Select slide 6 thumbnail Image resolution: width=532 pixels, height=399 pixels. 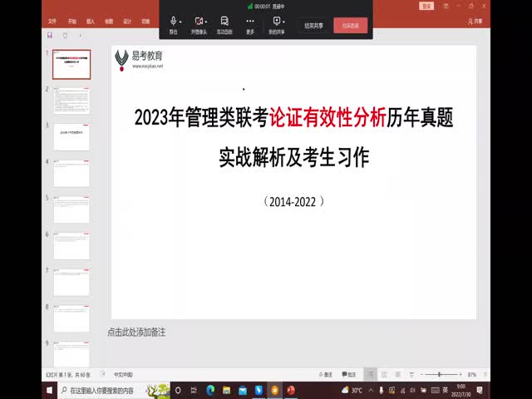click(71, 246)
